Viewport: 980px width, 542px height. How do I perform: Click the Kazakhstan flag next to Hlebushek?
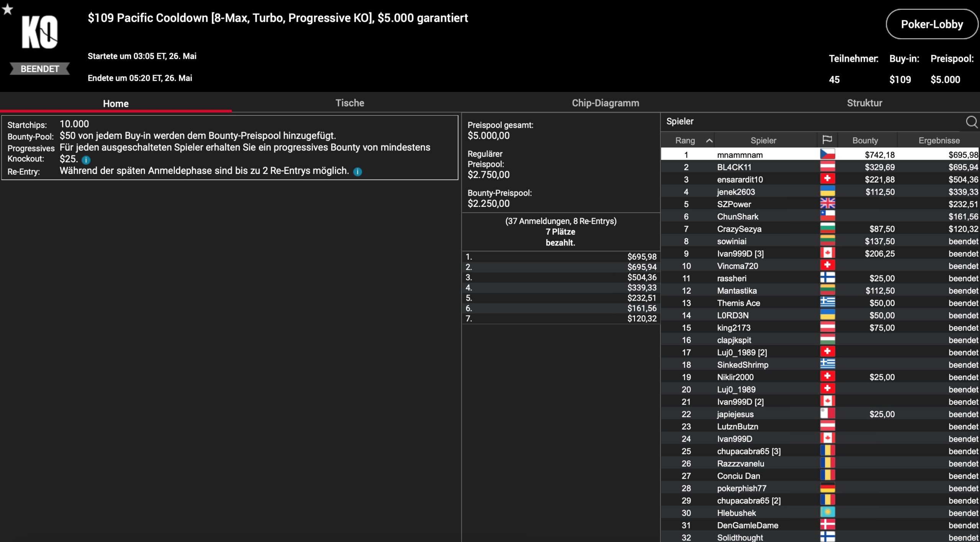coord(827,513)
